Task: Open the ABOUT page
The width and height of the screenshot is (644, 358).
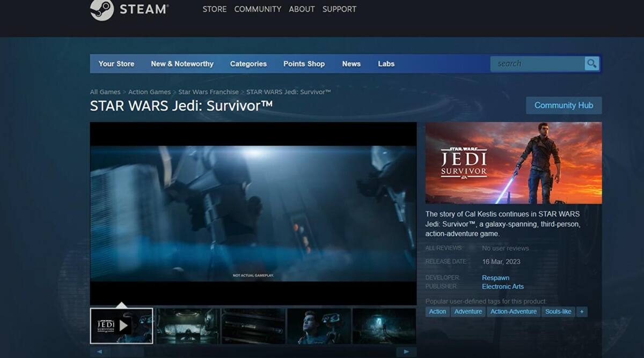Action: [x=302, y=9]
